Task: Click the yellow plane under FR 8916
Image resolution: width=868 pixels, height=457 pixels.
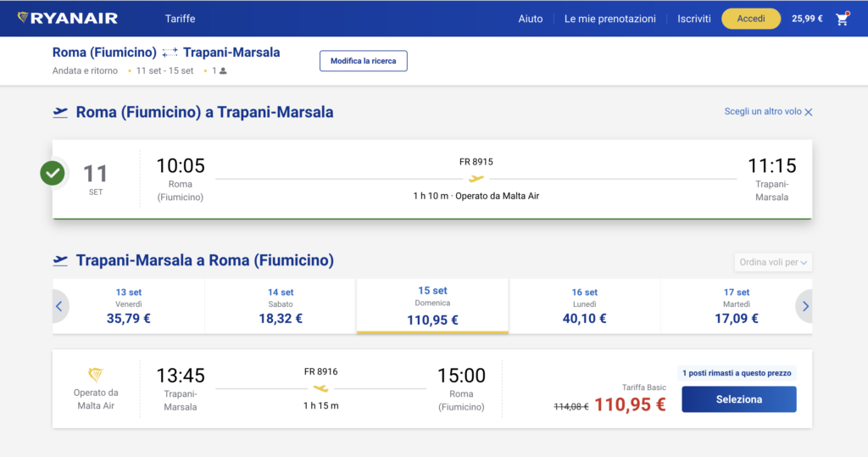Action: 320,388
